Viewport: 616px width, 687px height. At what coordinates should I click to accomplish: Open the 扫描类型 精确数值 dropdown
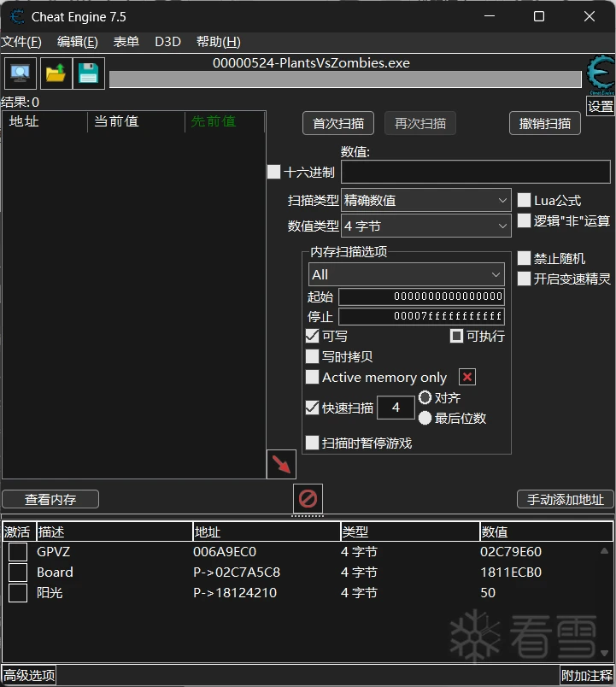425,200
